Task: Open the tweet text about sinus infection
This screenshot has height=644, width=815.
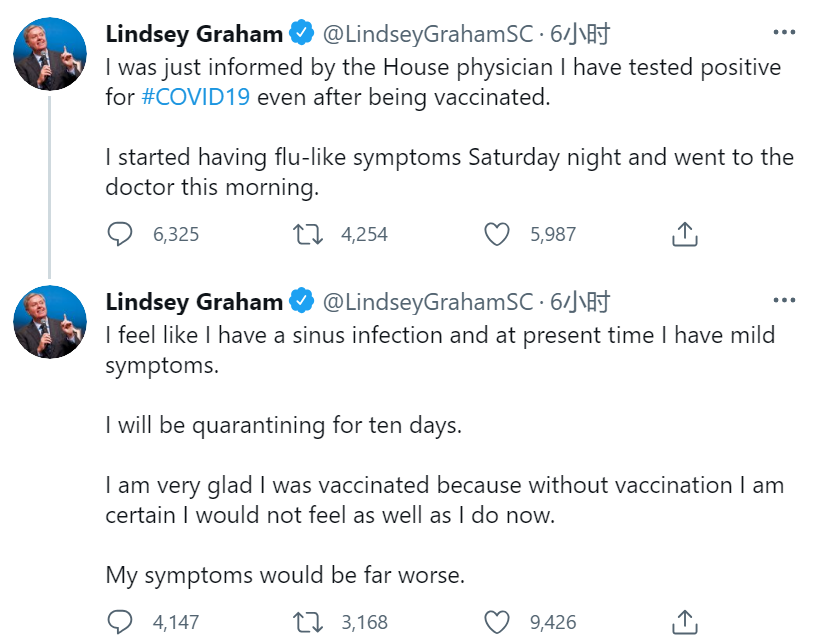Action: (x=440, y=336)
